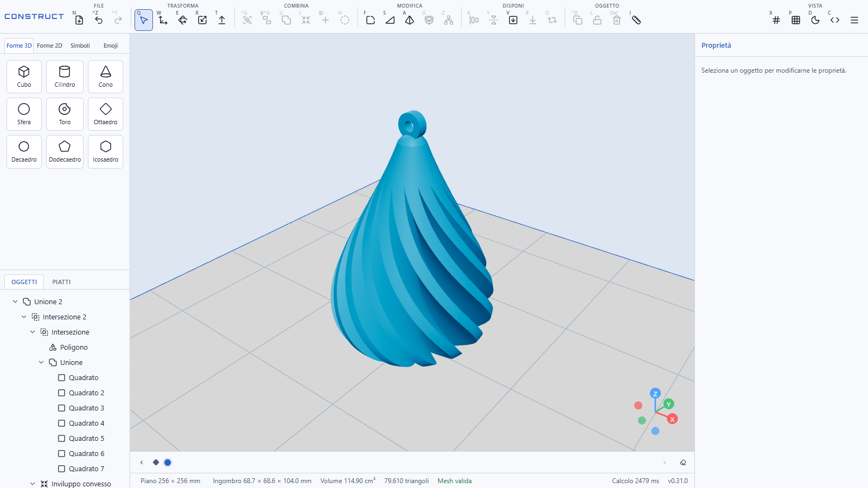Add a Sfera shape
The height and width of the screenshot is (488, 868).
(24, 114)
